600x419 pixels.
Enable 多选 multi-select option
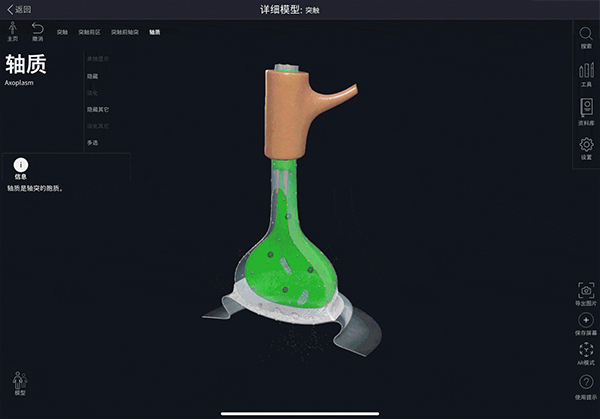tap(93, 143)
